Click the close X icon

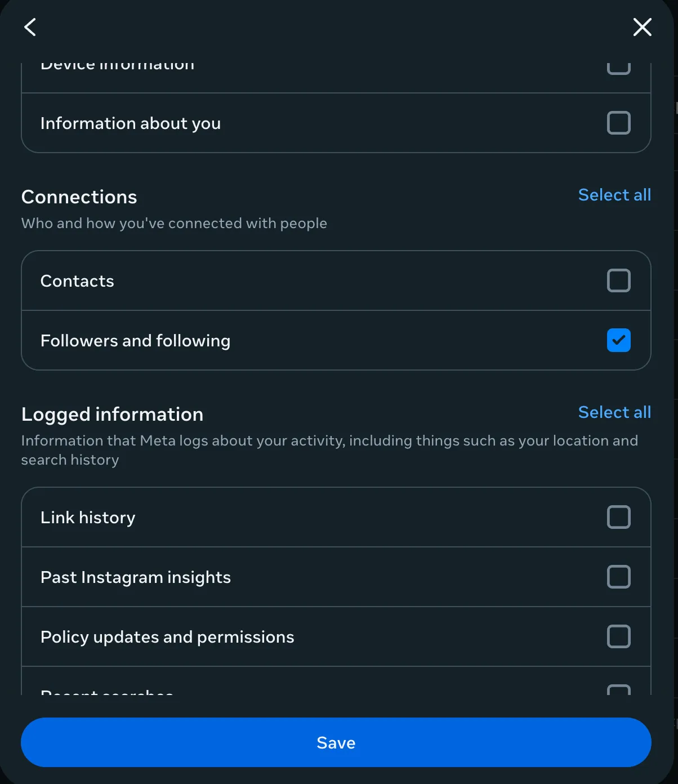click(x=642, y=27)
